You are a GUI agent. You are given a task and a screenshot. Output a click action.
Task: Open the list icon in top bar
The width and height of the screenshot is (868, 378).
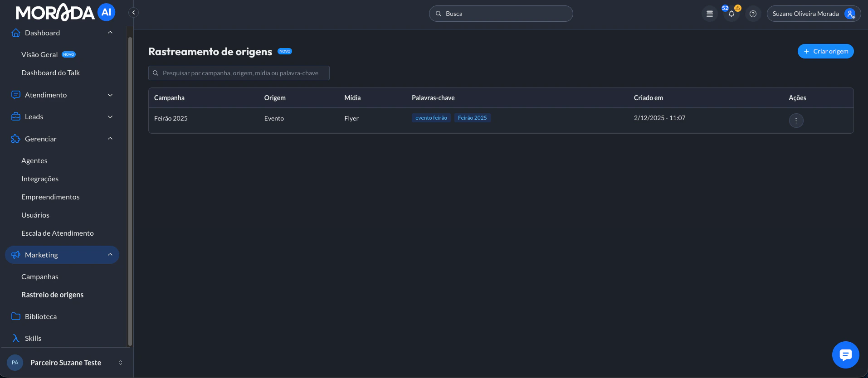pos(710,14)
